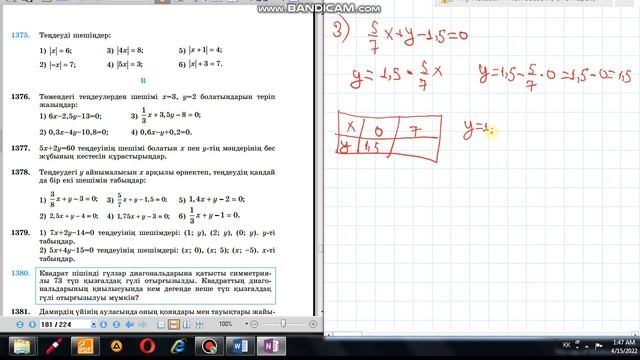Screen dimensions: 640x360
Task: Click equation '1,4x + y − 2 = 0'
Action: tap(217, 199)
